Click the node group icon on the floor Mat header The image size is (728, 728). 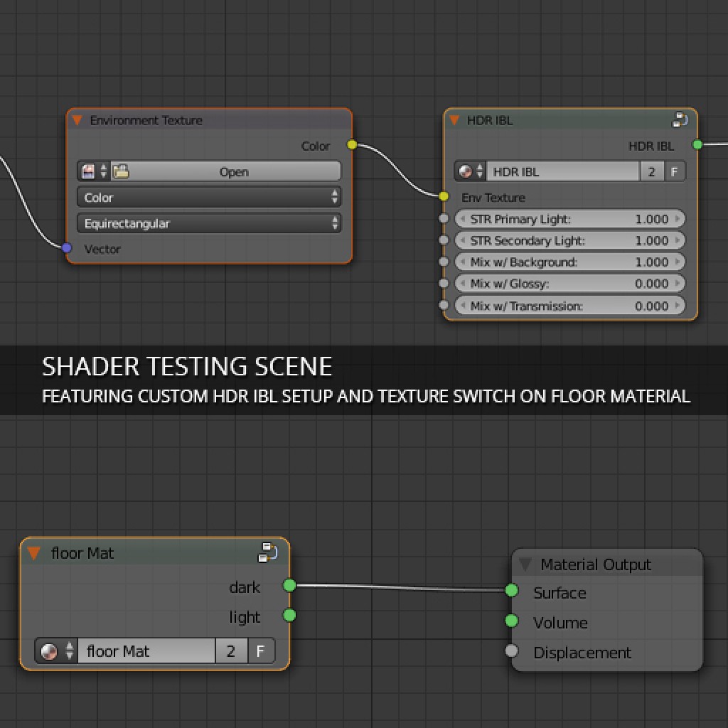tap(269, 553)
